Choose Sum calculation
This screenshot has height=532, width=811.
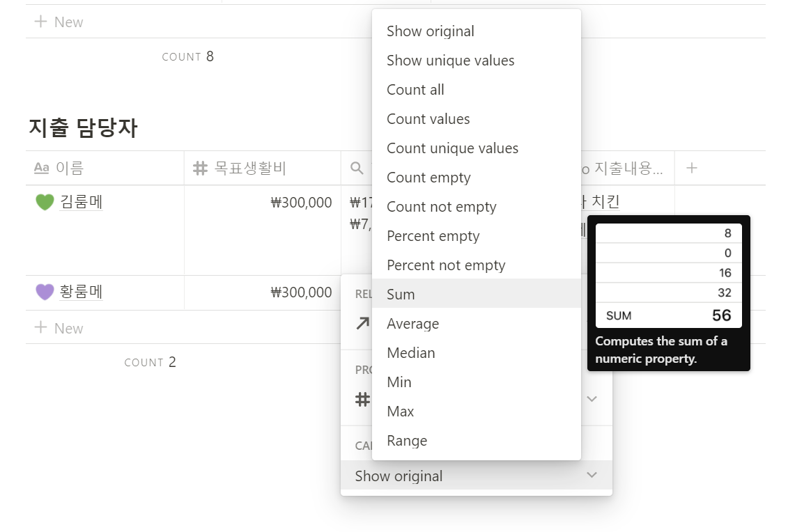(476, 294)
